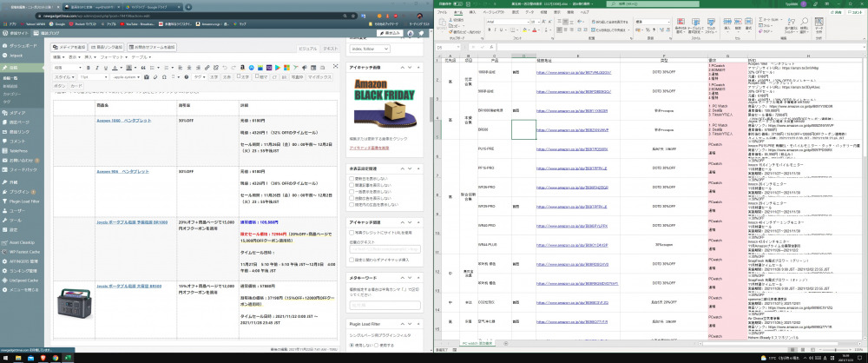Open the Acepen 1060 ペンタブレット link

pyautogui.click(x=123, y=120)
